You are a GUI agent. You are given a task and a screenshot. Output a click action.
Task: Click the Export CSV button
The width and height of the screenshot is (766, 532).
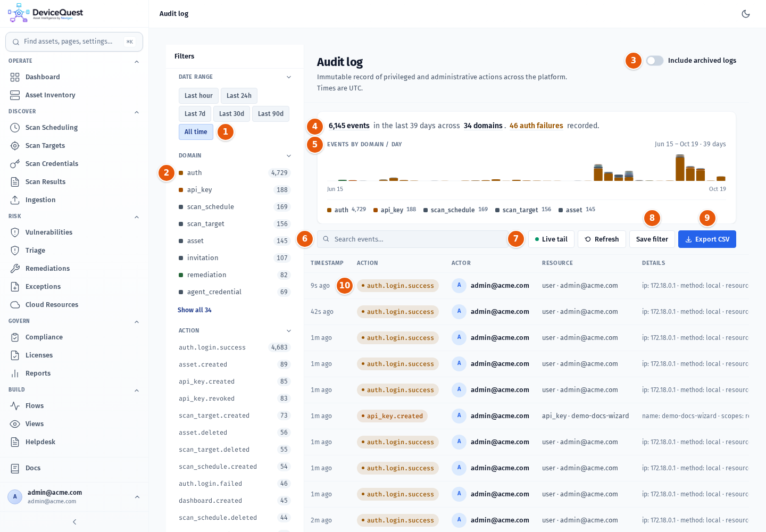point(707,239)
